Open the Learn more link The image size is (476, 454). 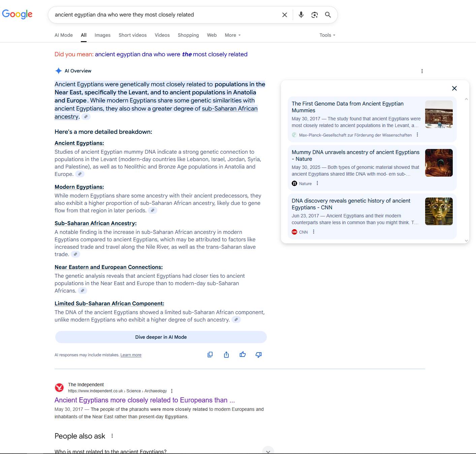point(131,355)
